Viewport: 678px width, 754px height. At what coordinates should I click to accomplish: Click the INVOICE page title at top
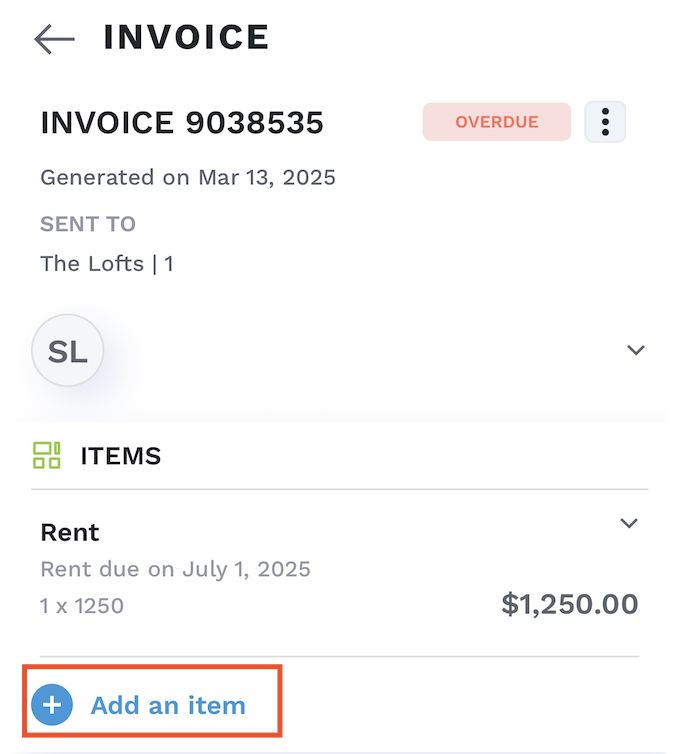coord(186,37)
